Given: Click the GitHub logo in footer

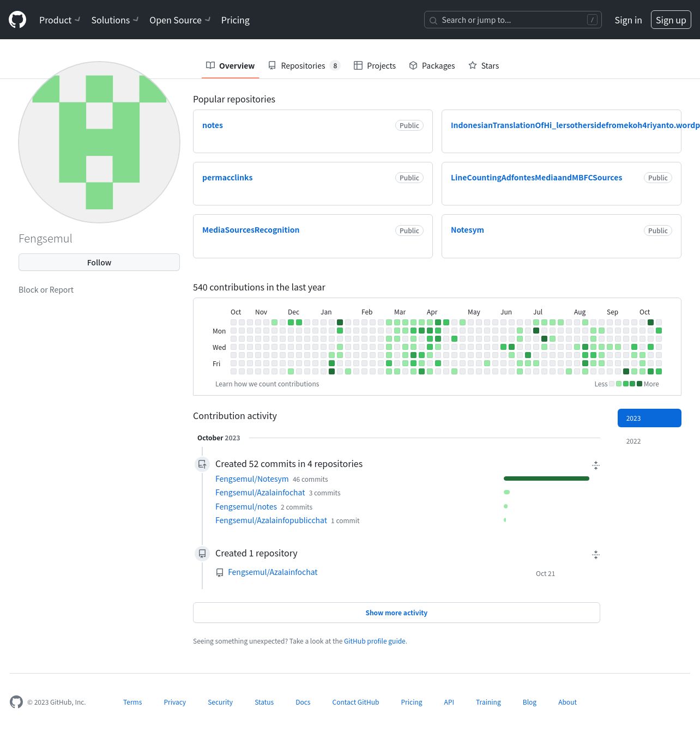Looking at the screenshot, I should point(16,702).
